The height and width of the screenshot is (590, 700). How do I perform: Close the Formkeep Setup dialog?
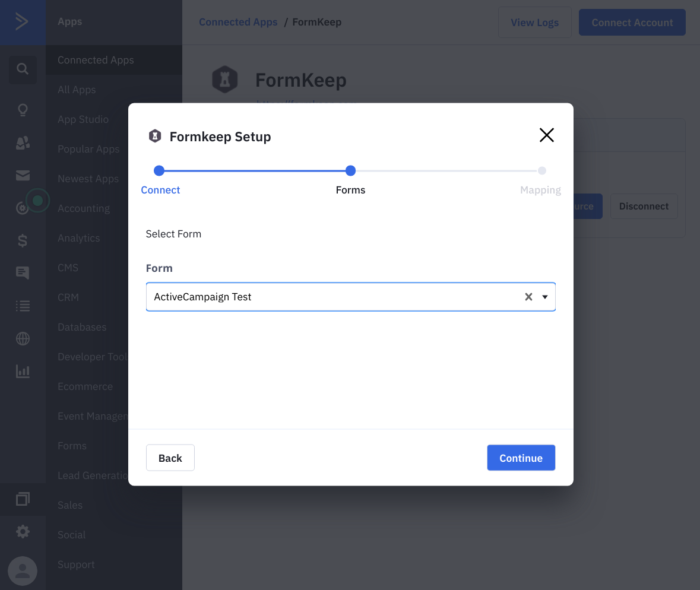(546, 135)
